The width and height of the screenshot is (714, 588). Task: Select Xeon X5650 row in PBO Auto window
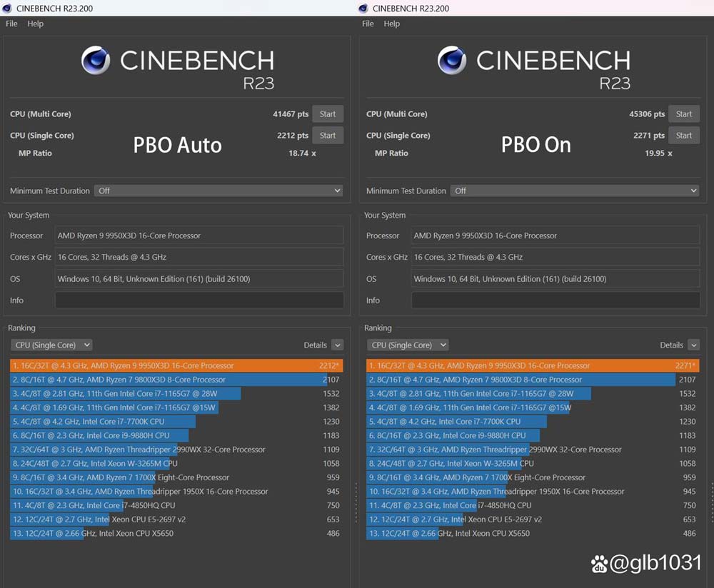[176, 533]
